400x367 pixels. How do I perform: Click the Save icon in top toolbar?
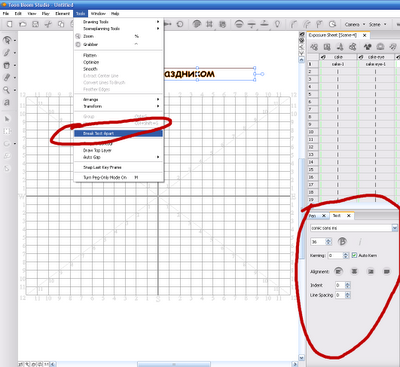[x=35, y=24]
